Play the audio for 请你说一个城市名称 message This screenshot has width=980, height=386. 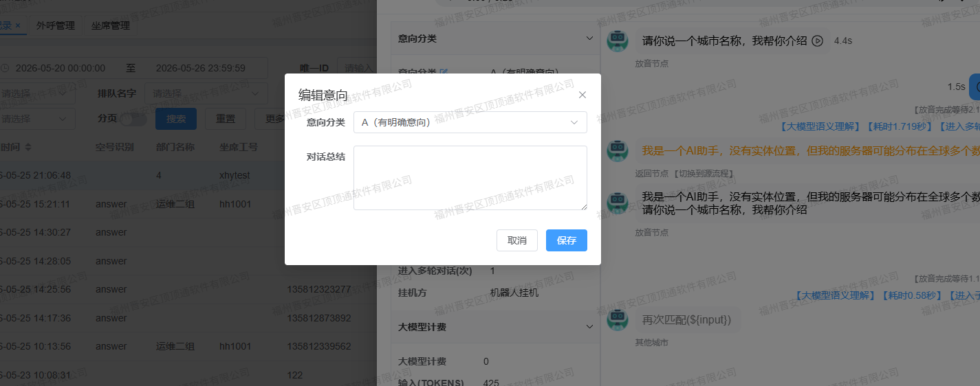tap(818, 41)
